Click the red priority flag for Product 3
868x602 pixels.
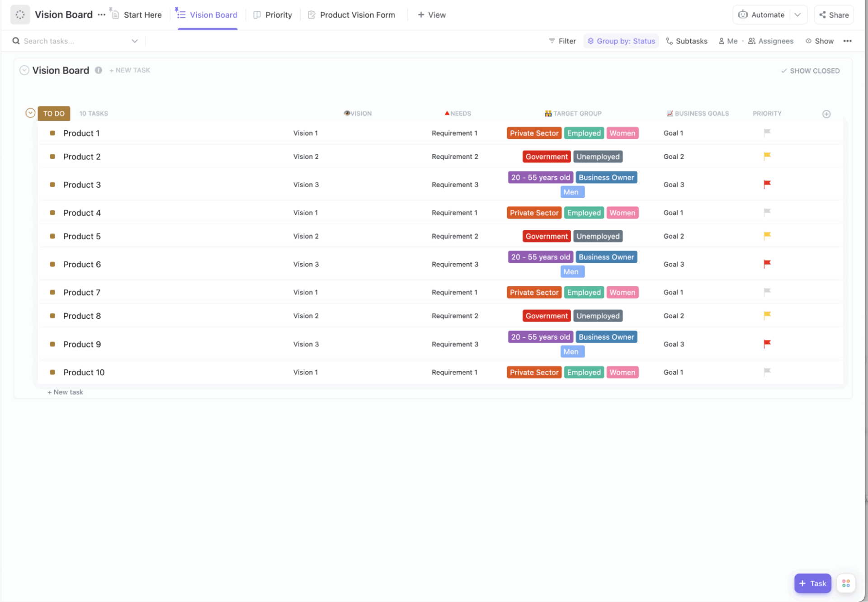767,184
